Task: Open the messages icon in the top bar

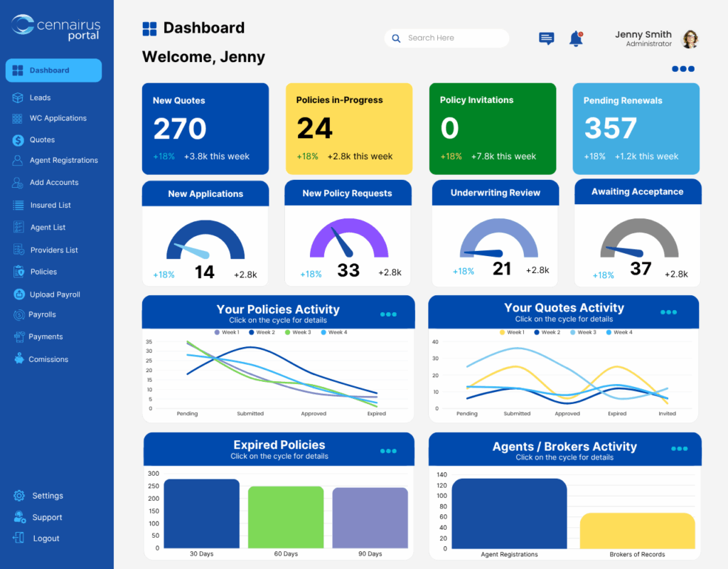Action: click(x=546, y=38)
